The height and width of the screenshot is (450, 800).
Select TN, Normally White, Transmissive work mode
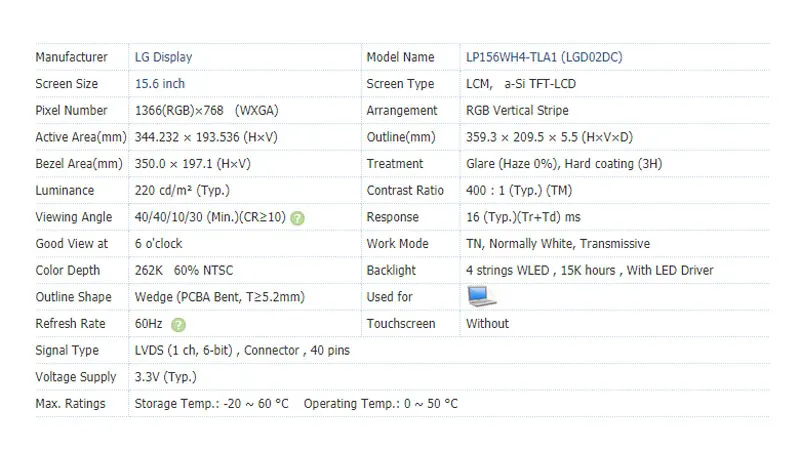pos(558,244)
